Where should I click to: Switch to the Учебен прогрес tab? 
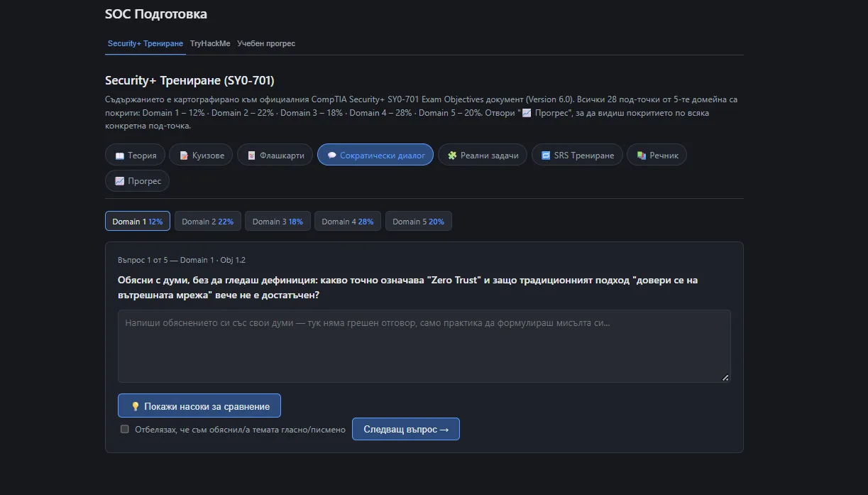pos(266,43)
